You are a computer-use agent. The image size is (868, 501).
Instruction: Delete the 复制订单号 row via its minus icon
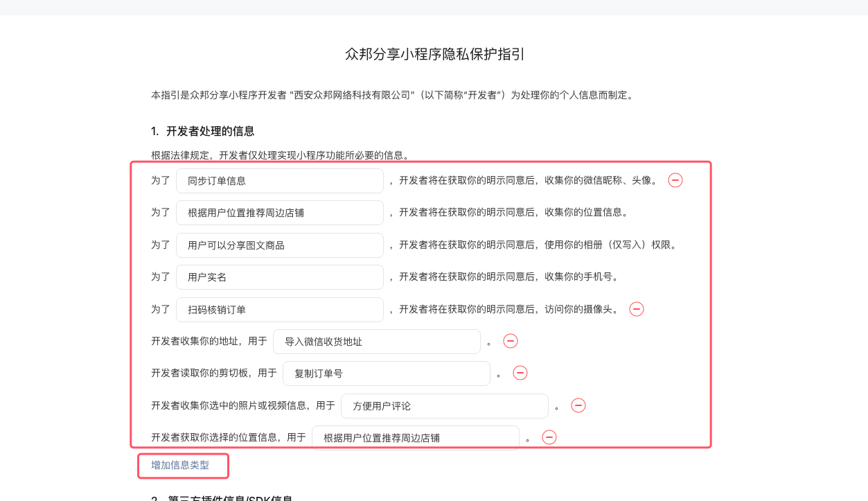click(x=520, y=373)
